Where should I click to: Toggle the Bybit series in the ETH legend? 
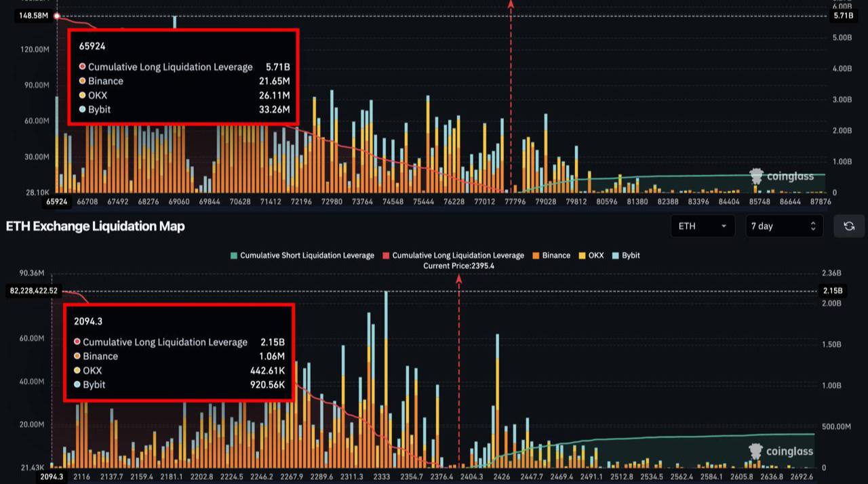pyautogui.click(x=625, y=256)
